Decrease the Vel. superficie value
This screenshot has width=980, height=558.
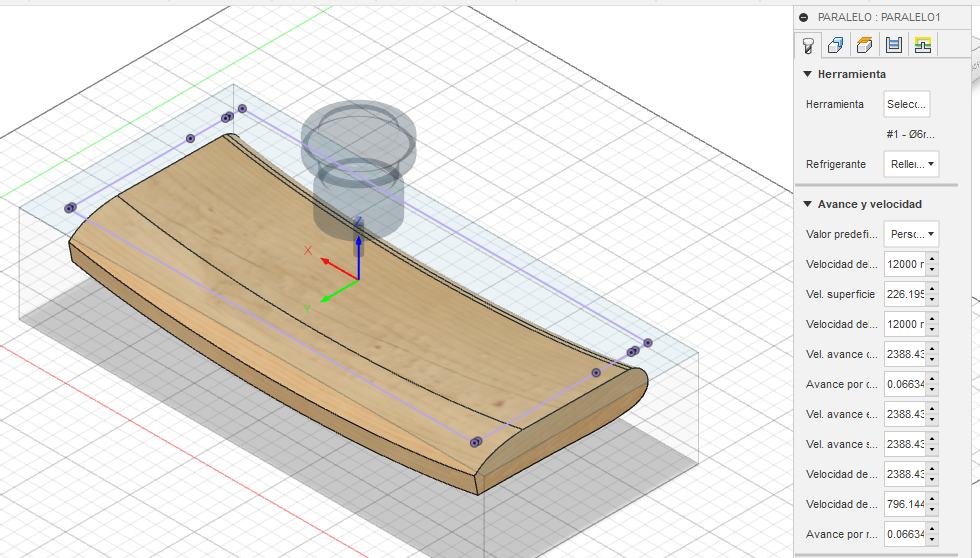[932, 299]
